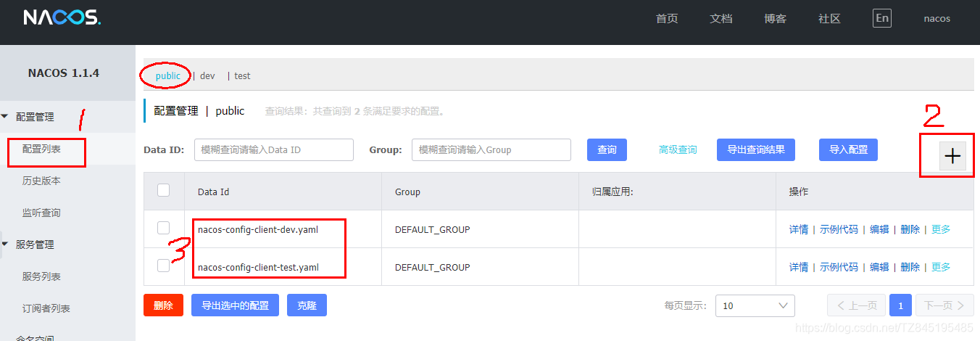
Task: Open 服务列表 in the sidebar
Action: point(41,276)
